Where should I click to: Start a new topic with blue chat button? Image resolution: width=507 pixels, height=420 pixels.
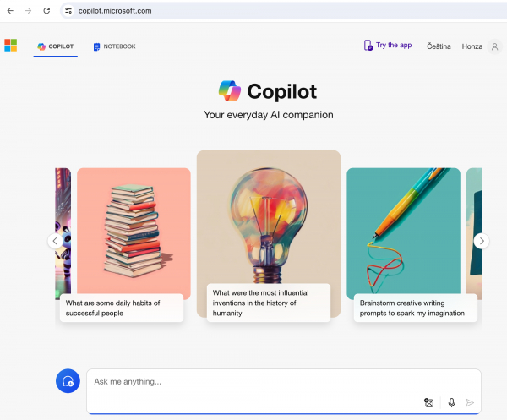coord(68,381)
